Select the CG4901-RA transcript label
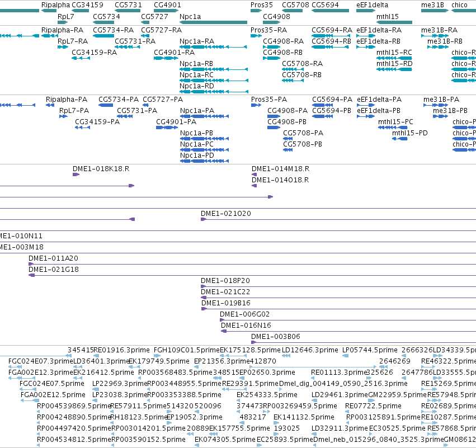Image resolution: width=476 pixels, height=448 pixels. tap(175, 53)
